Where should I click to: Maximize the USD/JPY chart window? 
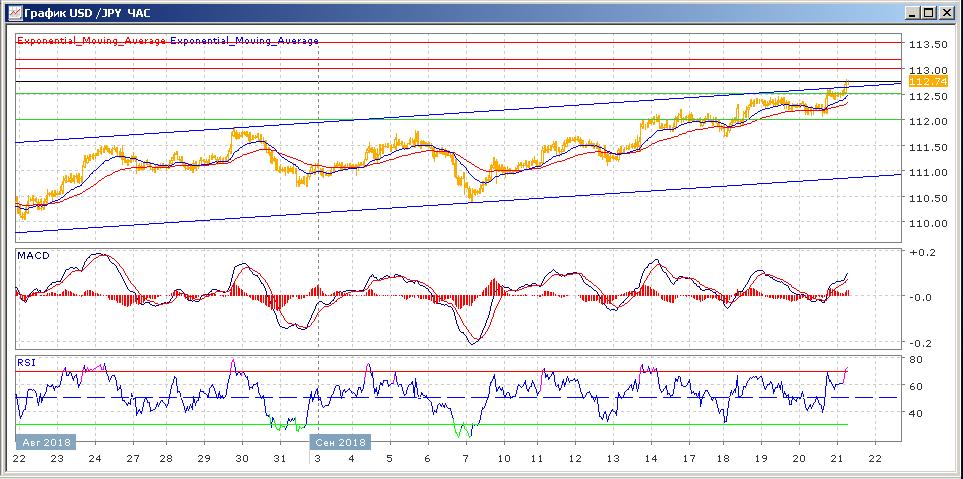pyautogui.click(x=929, y=12)
